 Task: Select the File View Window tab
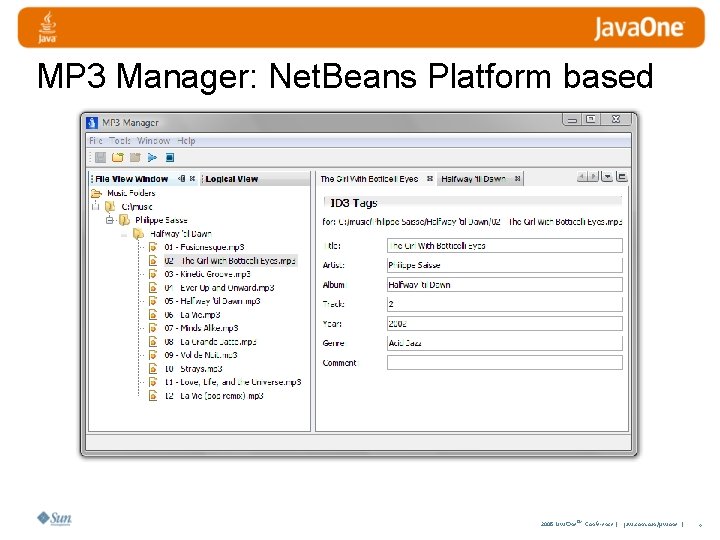(x=132, y=179)
